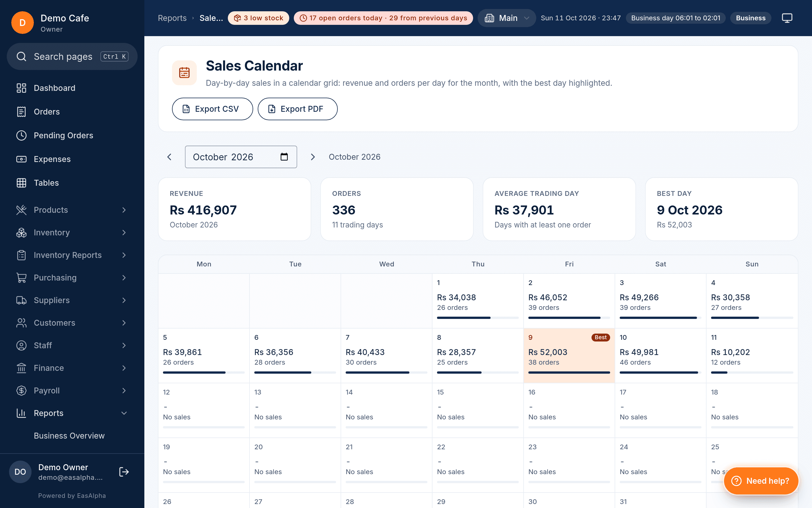Select the Best day cell Rs 52,003
The height and width of the screenshot is (508, 812).
coord(569,356)
